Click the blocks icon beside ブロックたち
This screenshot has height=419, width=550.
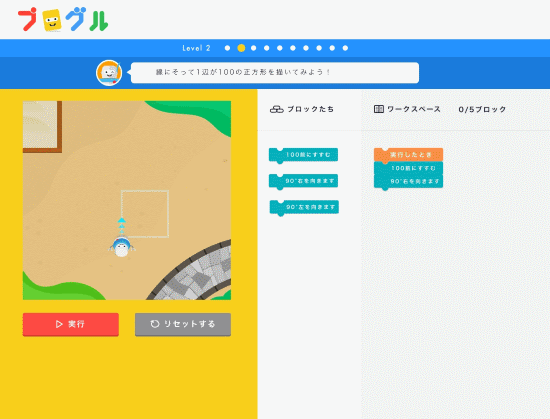point(276,109)
